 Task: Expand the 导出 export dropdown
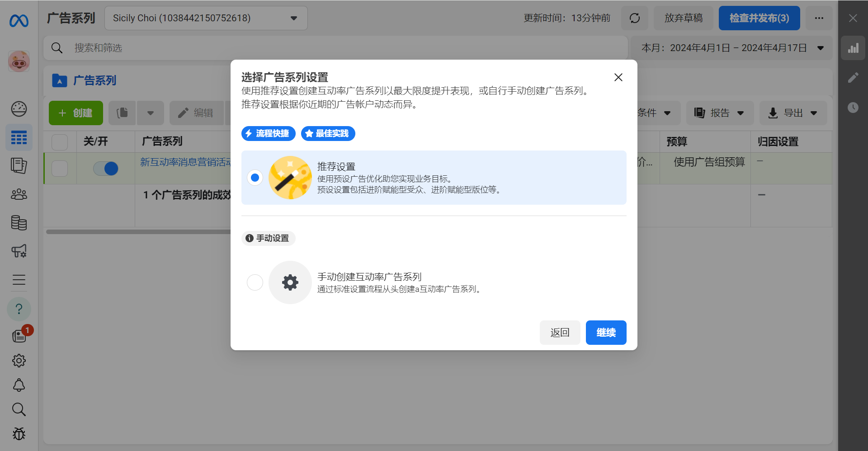click(793, 113)
